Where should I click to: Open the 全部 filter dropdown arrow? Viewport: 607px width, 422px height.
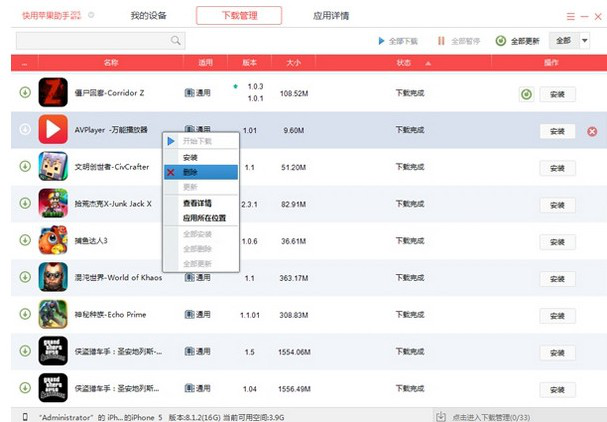click(x=585, y=41)
